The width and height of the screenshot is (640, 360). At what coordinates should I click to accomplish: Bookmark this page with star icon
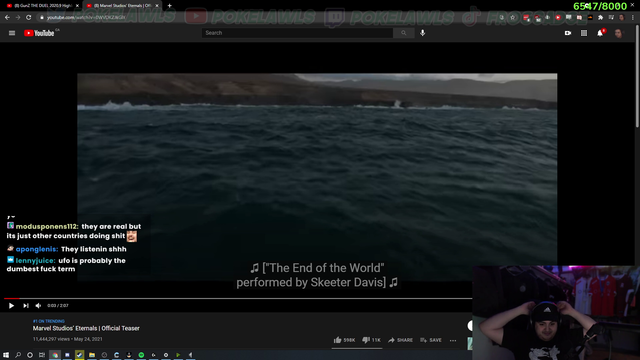(x=513, y=17)
